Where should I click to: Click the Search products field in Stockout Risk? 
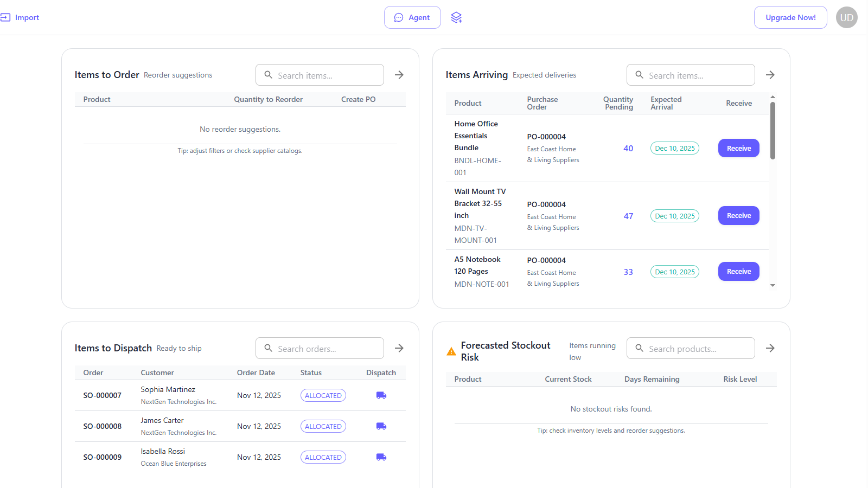tap(691, 348)
